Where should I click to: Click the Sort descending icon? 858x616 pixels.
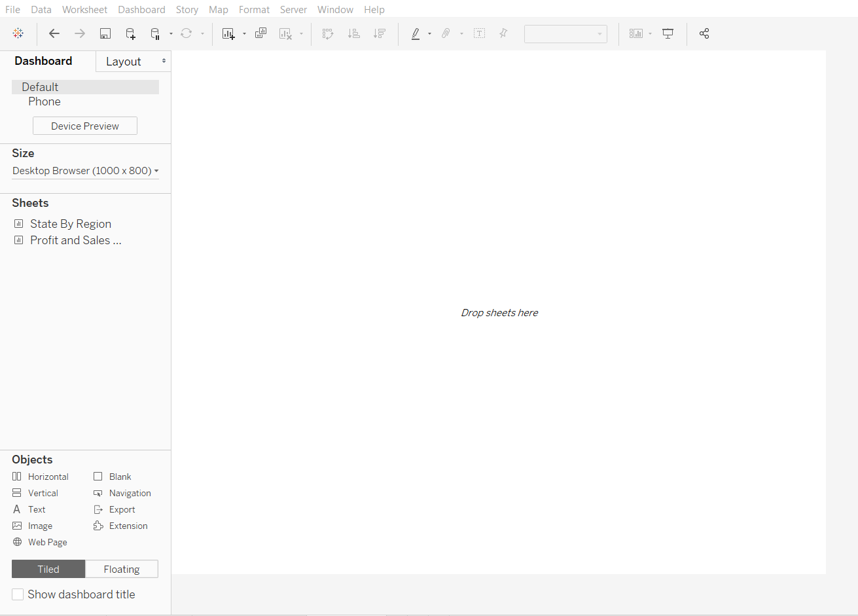[379, 33]
